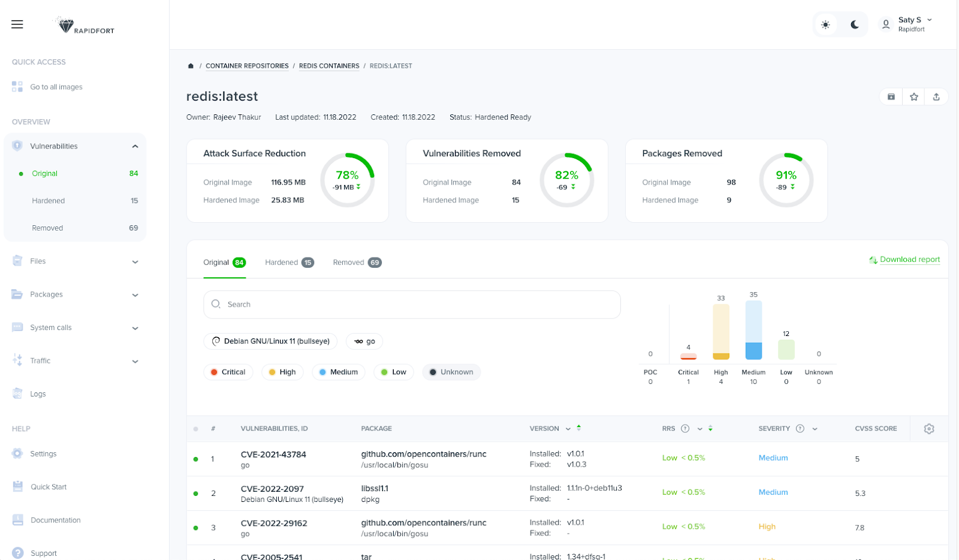Expand the Packages section
This screenshot has width=959, height=560.
pos(135,295)
